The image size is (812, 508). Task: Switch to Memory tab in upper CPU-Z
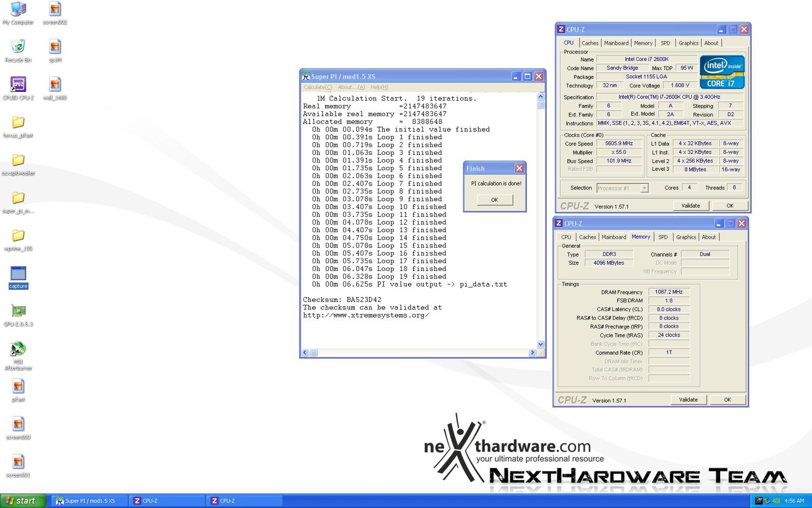pos(643,43)
